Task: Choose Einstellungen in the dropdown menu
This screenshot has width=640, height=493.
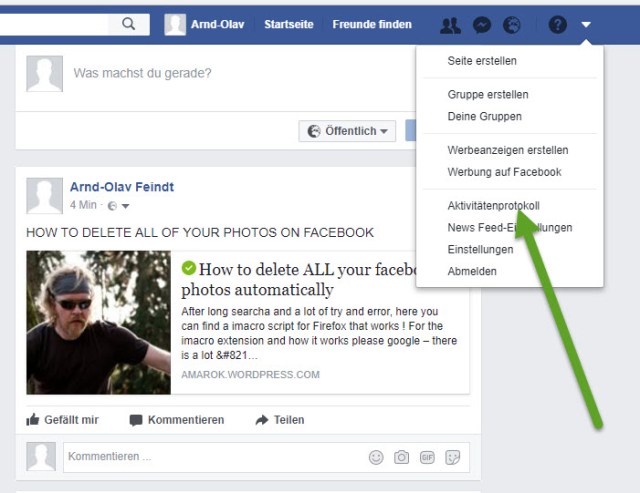Action: 480,249
